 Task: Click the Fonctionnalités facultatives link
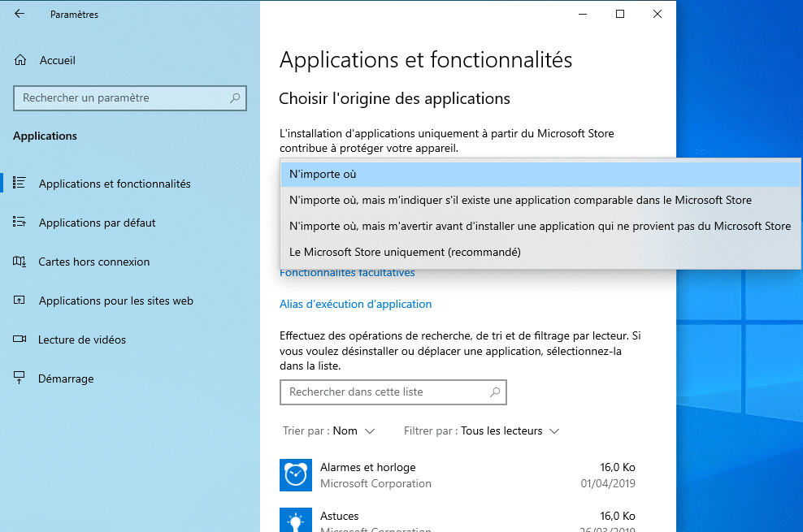coord(347,274)
